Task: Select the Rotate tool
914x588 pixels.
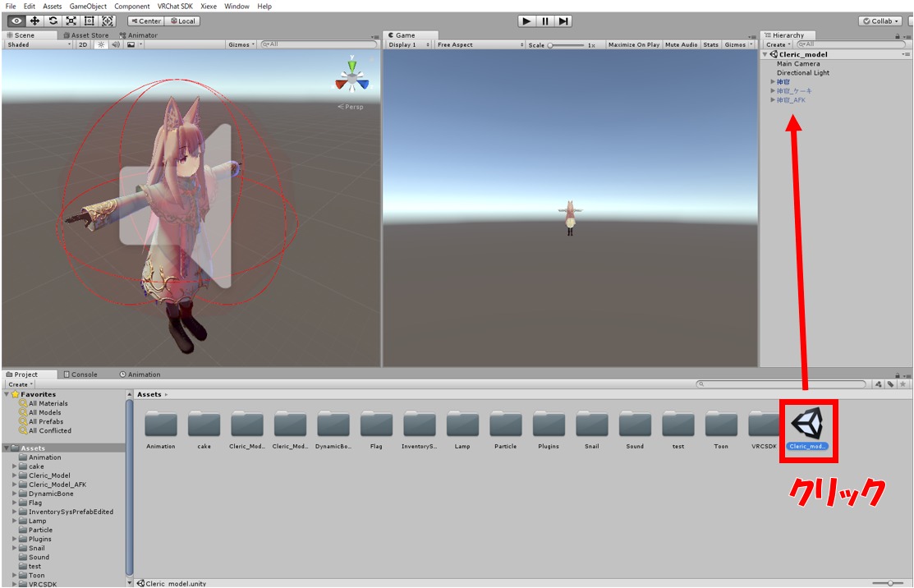Action: click(x=53, y=21)
